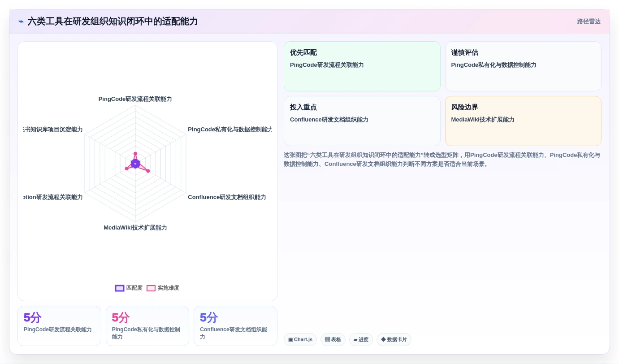
Task: Click the pink data point at radar lower right
Action: pyautogui.click(x=148, y=171)
